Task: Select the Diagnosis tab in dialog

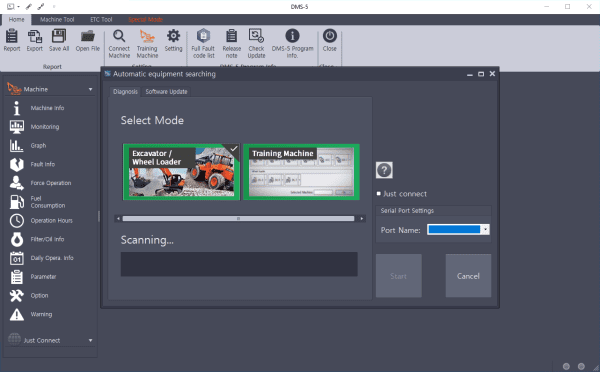Action: (x=125, y=92)
